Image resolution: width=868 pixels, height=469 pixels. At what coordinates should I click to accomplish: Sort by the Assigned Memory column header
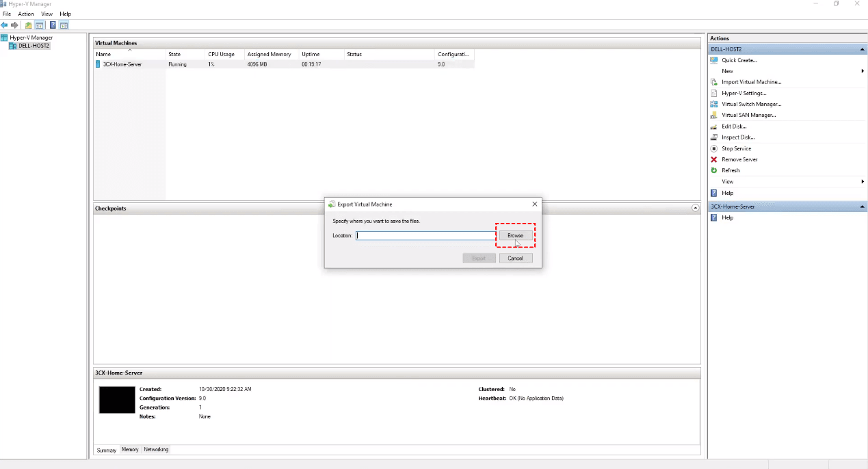272,54
